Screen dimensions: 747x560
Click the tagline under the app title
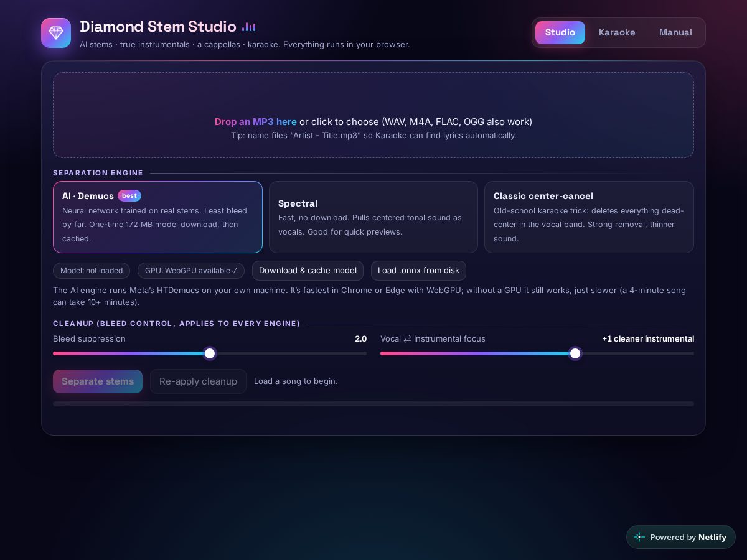pos(245,45)
